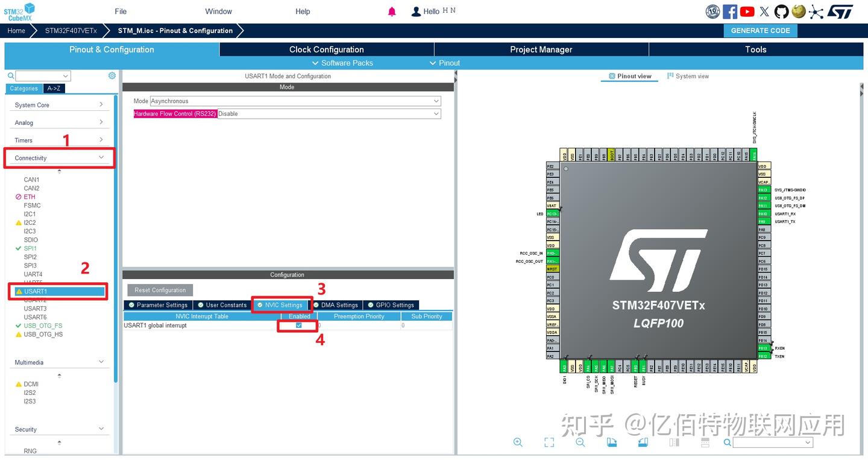The width and height of the screenshot is (868, 460).
Task: Click the notification bell icon
Action: (x=392, y=11)
